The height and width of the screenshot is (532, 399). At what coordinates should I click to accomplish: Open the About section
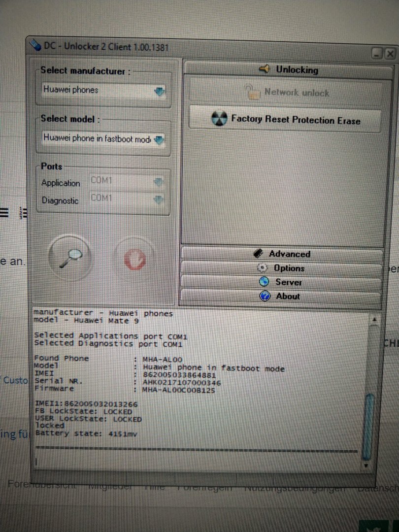pyautogui.click(x=280, y=296)
